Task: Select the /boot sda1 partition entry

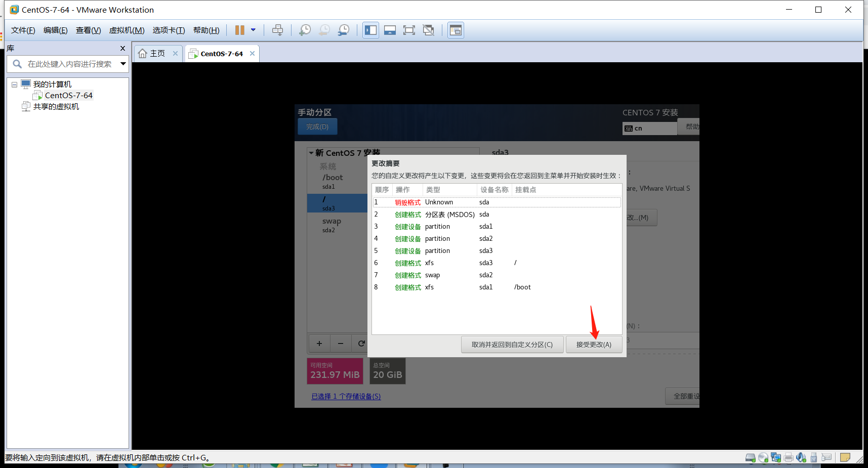Action: (x=337, y=182)
